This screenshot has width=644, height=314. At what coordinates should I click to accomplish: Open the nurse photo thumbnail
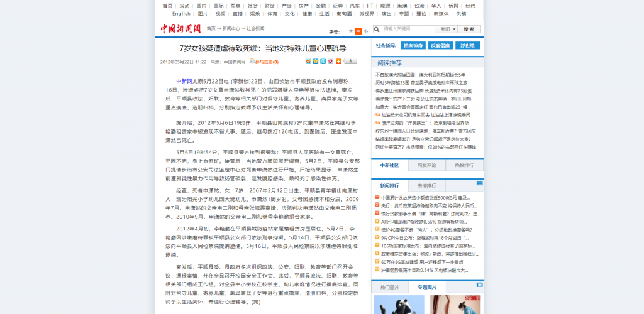pyautogui.click(x=455, y=305)
